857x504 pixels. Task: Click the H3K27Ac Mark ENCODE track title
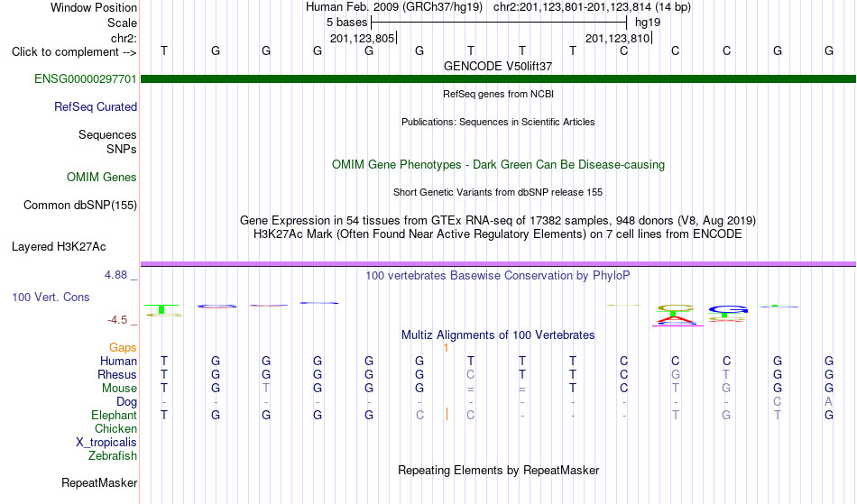498,234
